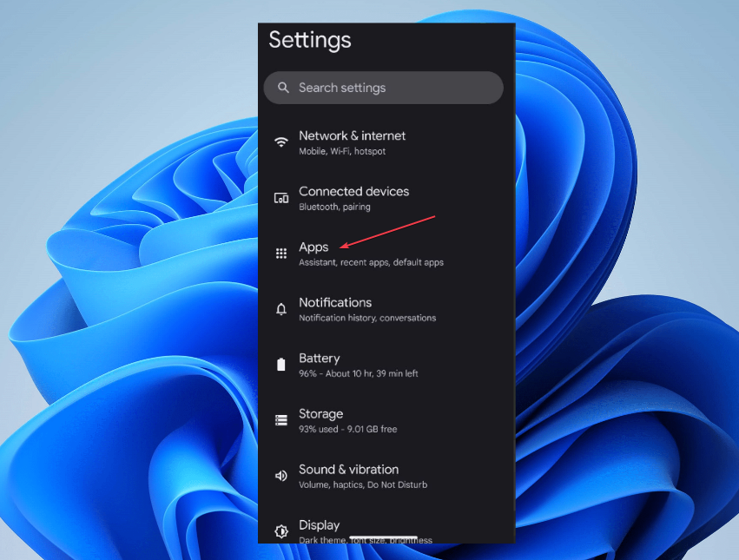This screenshot has width=739, height=560.
Task: Open the Apps settings entry
Action: 386,254
